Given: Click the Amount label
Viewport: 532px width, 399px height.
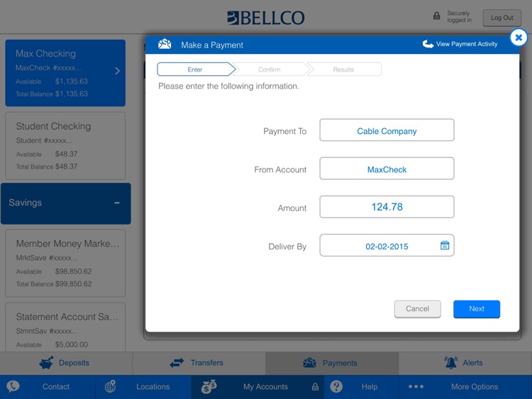Looking at the screenshot, I should [x=292, y=208].
